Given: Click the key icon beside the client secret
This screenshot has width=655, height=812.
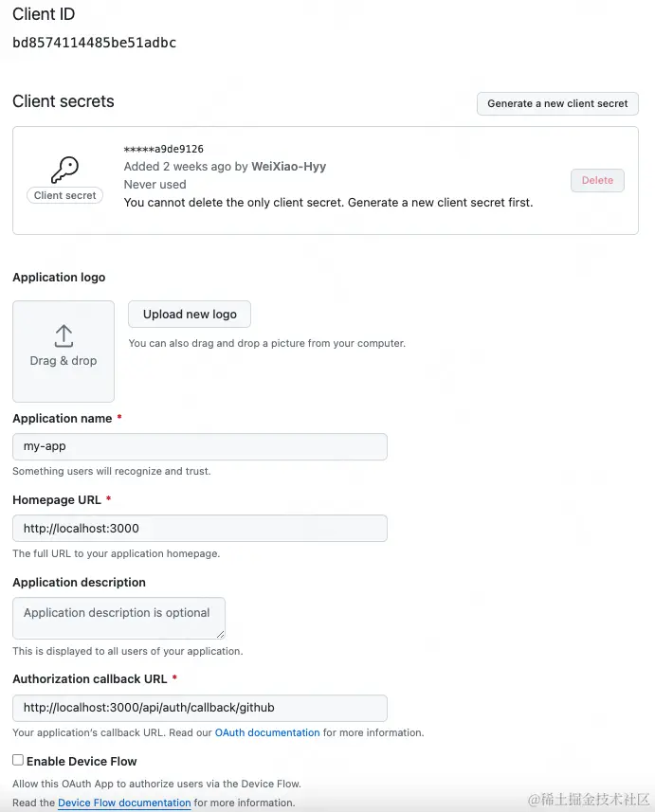Looking at the screenshot, I should click(x=64, y=170).
